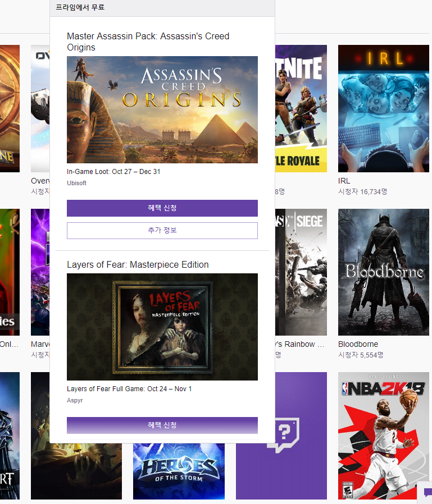Open the IRL category title link
Image resolution: width=432 pixels, height=504 pixels.
pos(344,181)
